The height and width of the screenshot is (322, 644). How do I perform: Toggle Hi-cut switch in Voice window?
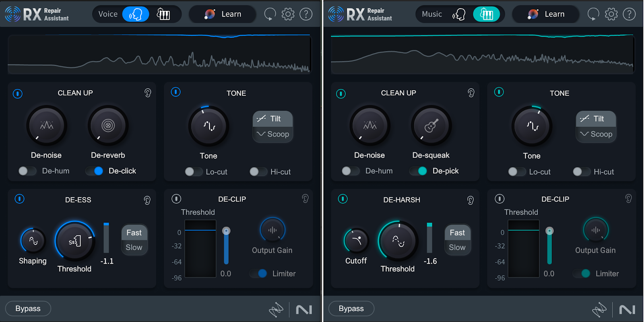258,172
